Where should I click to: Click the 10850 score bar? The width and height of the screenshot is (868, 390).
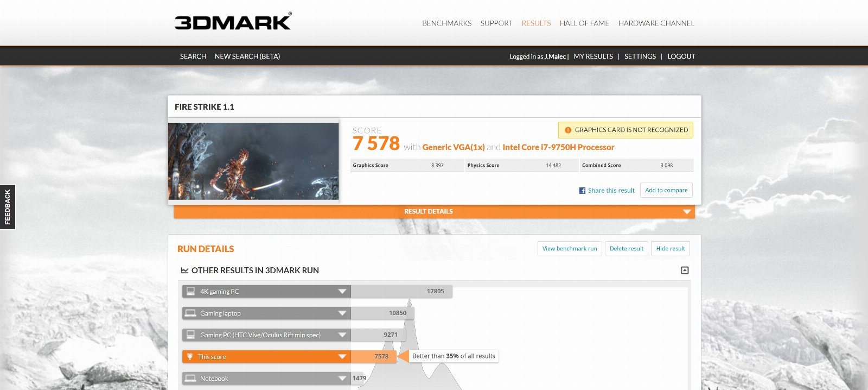tap(382, 313)
